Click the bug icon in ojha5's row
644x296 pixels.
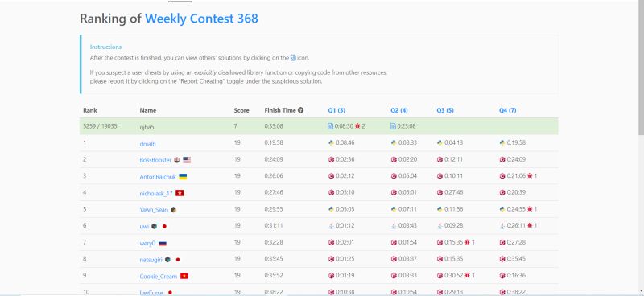pos(357,126)
